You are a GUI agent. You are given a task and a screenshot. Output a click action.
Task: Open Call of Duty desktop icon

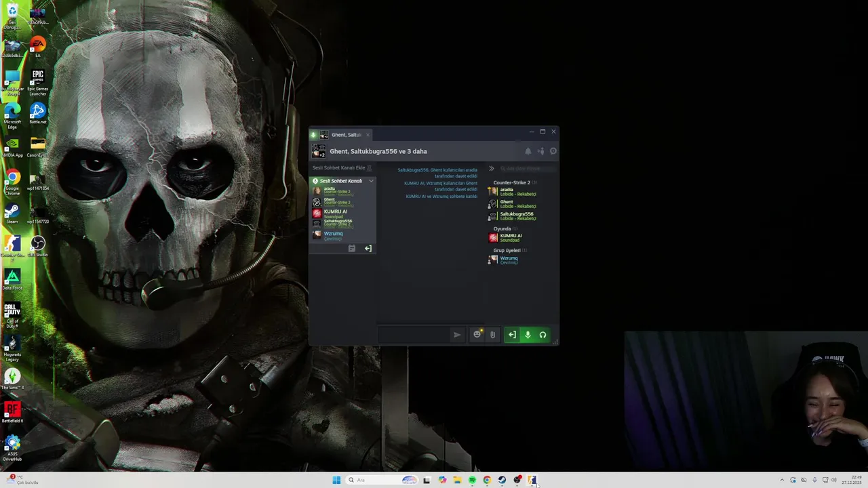[x=12, y=315]
